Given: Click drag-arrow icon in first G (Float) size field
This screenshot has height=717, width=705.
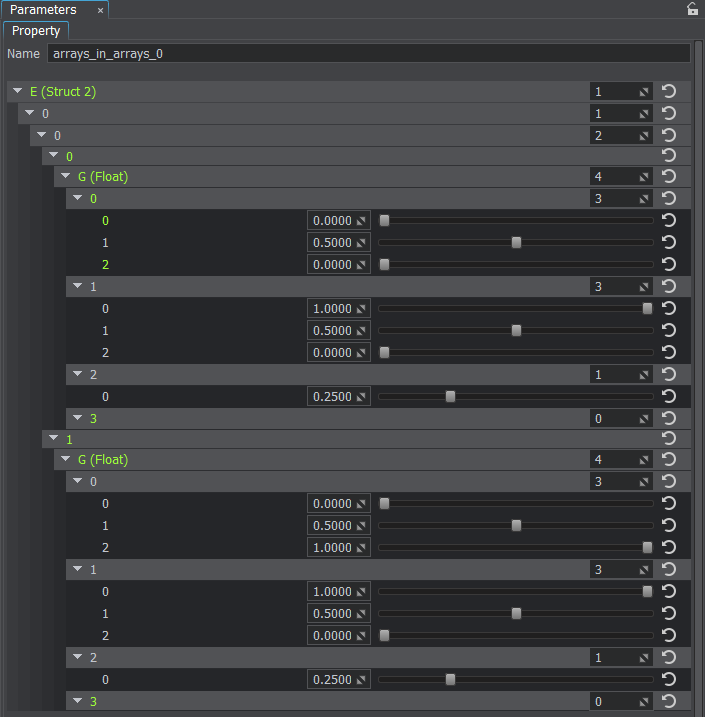Looking at the screenshot, I should [644, 177].
